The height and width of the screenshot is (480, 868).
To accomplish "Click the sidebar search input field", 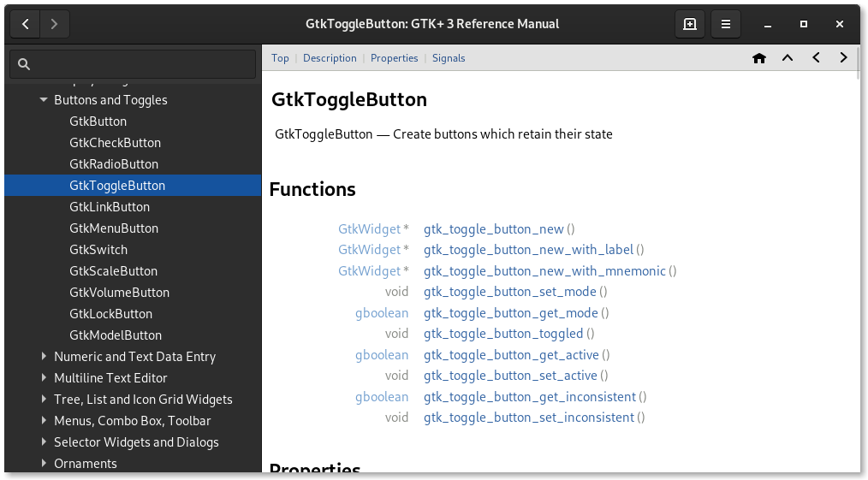I will (x=133, y=64).
